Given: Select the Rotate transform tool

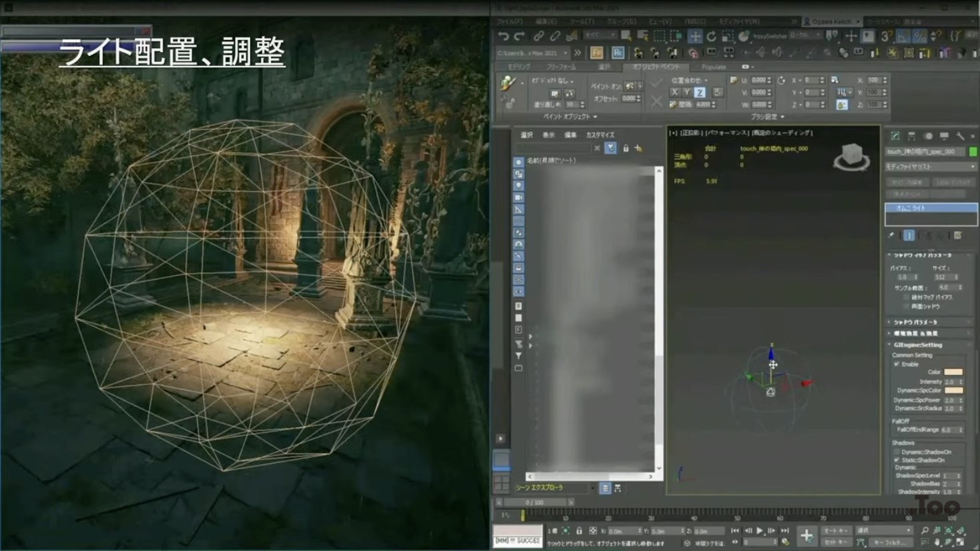Looking at the screenshot, I should (x=712, y=36).
